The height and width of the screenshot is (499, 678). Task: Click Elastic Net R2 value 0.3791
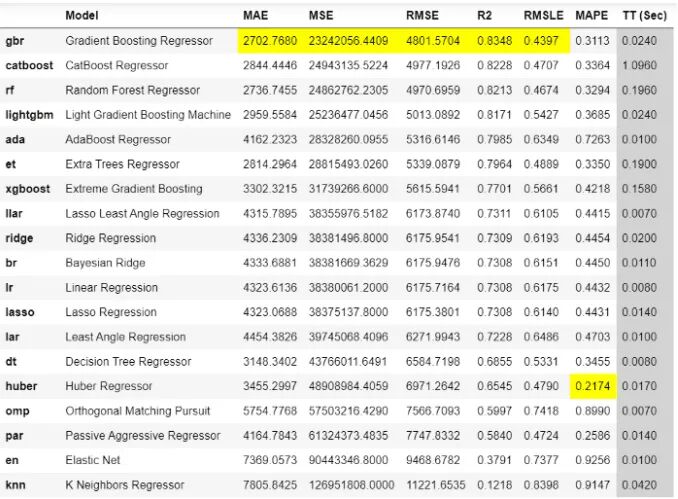[x=494, y=460]
